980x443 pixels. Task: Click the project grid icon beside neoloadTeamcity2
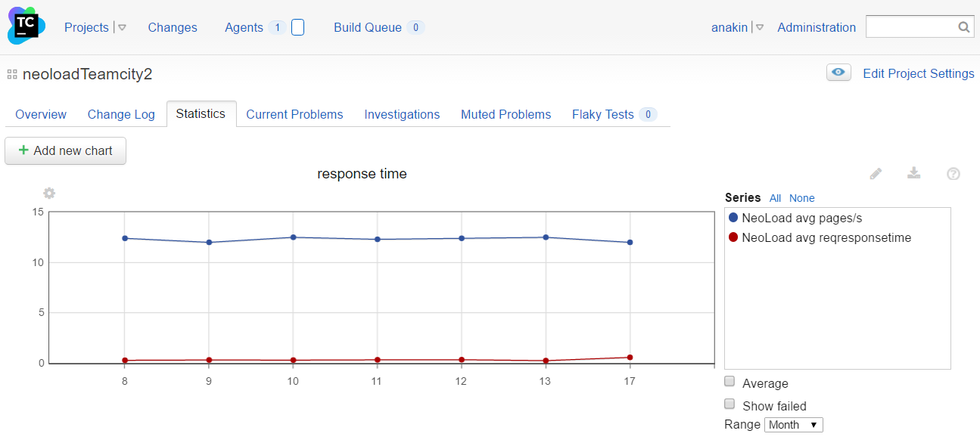coord(12,74)
